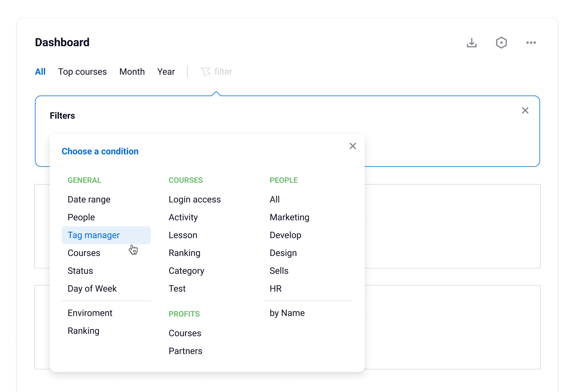This screenshot has height=392, width=575.
Task: Open the three-dots more options menu
Action: (531, 43)
